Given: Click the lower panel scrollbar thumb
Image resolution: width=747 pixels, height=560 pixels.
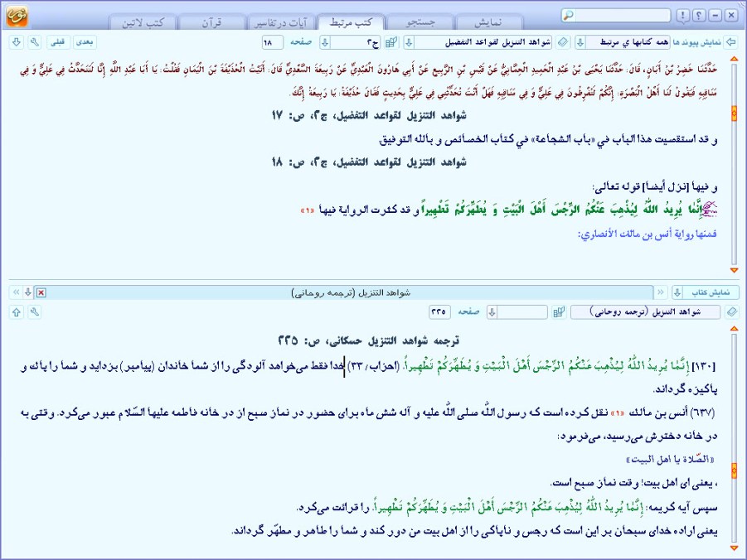Looking at the screenshot, I should point(734,471).
